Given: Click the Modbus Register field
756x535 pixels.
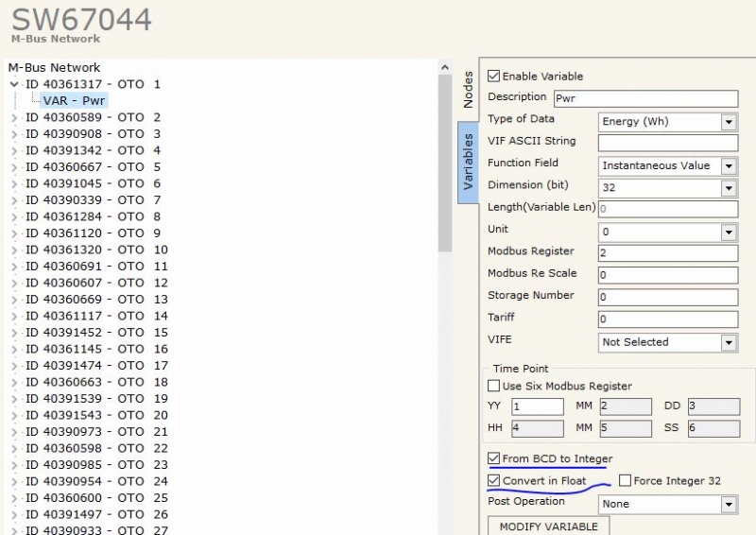Looking at the screenshot, I should pos(668,253).
